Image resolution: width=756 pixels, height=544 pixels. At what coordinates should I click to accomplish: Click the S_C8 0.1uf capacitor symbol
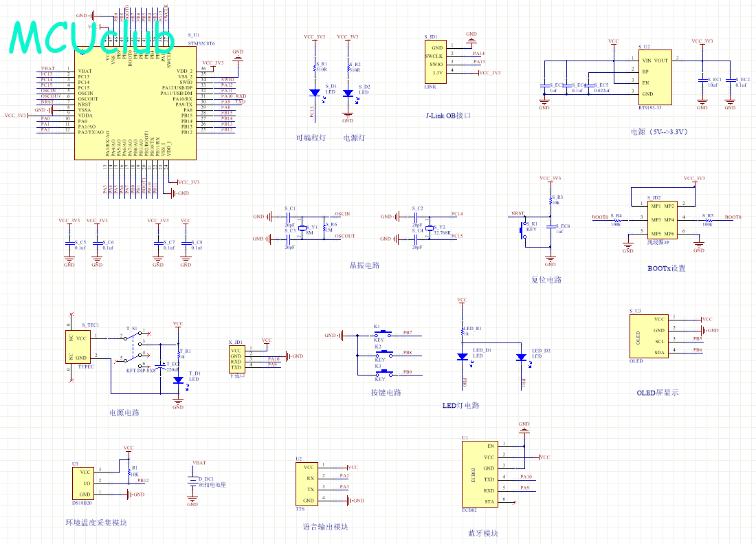click(186, 244)
